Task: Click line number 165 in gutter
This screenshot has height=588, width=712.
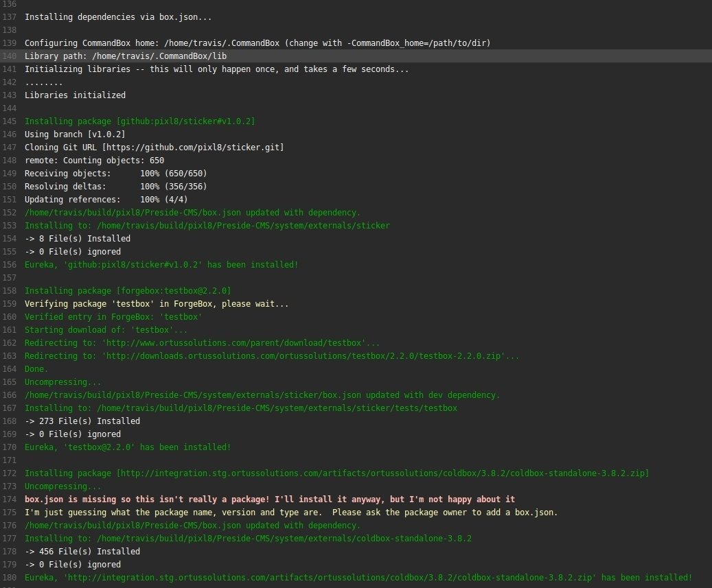Action: coord(9,382)
